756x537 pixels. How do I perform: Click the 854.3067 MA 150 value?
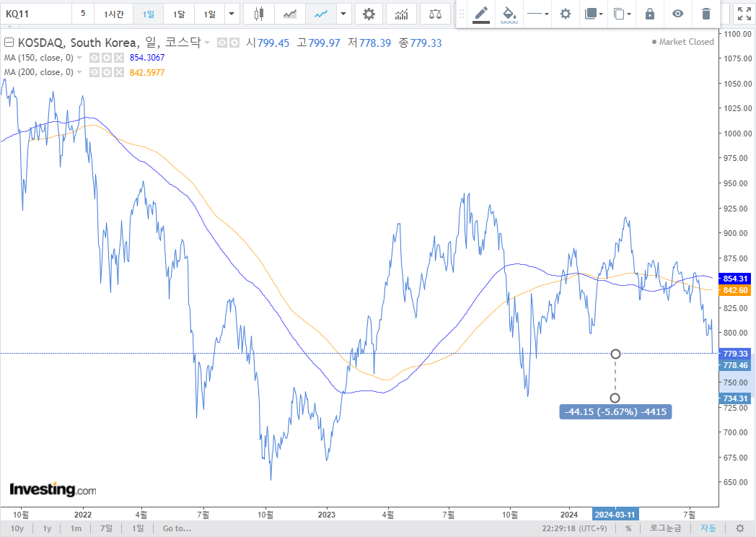(147, 58)
